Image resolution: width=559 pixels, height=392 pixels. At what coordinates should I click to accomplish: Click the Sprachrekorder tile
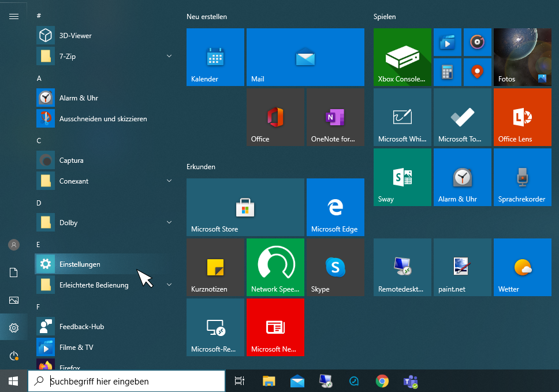coord(522,177)
